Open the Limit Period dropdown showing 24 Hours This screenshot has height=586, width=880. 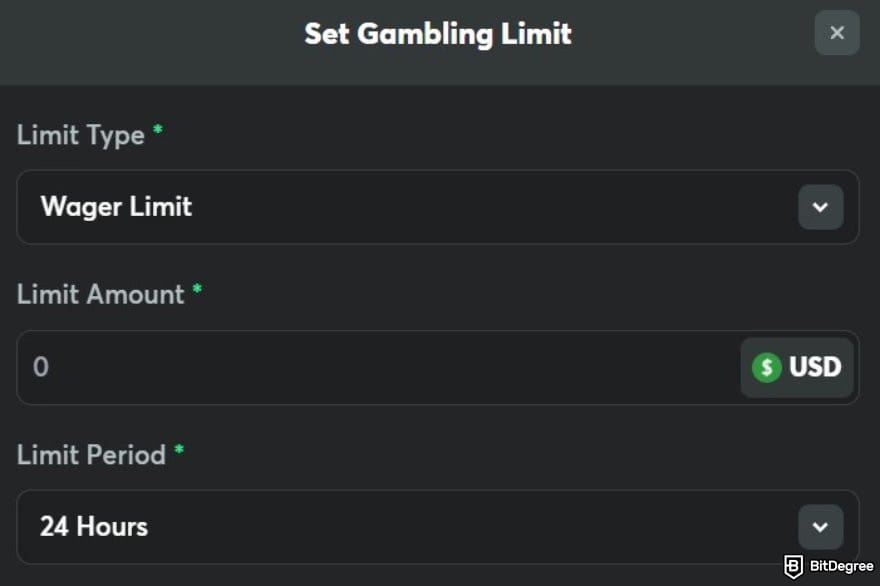438,527
